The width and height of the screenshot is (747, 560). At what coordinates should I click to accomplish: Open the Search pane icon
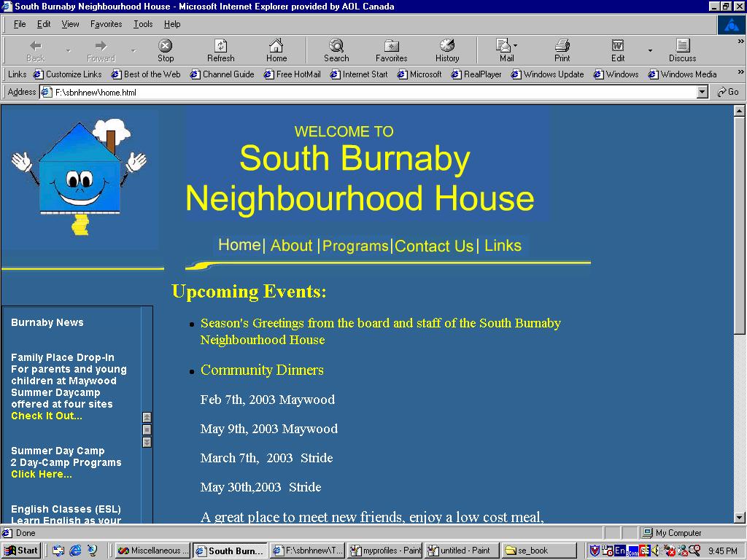[336, 50]
